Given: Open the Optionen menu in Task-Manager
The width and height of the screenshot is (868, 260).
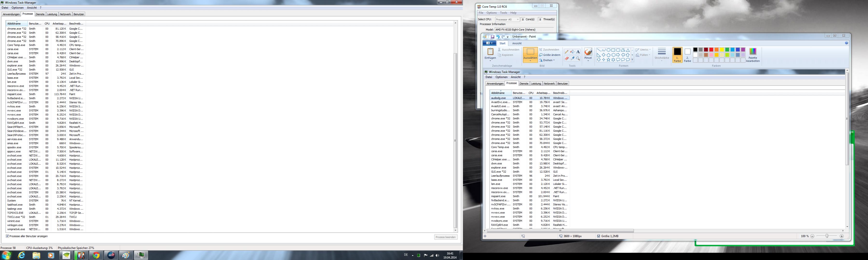Looking at the screenshot, I should (x=18, y=8).
